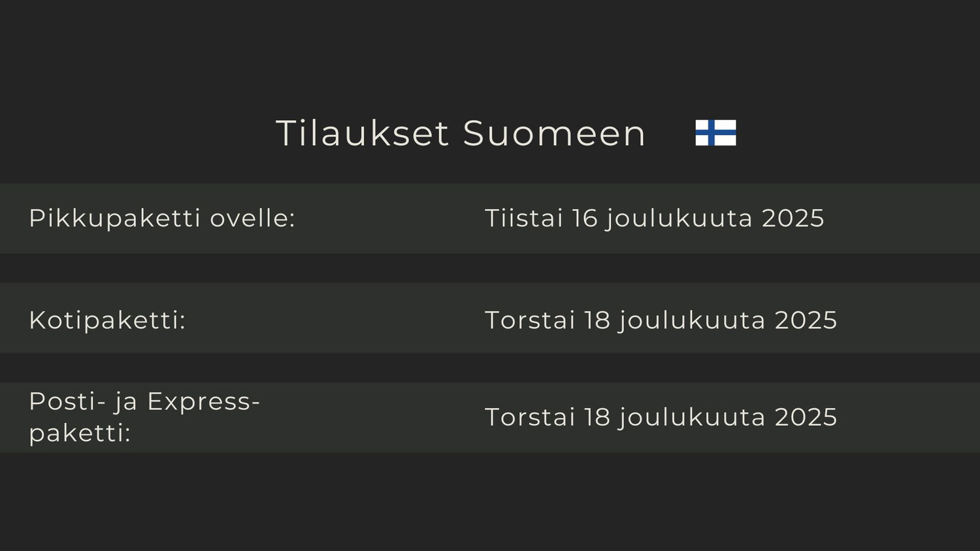Screen dimensions: 980x551
Task: Click the word "Suomeen" in the title
Action: point(554,133)
